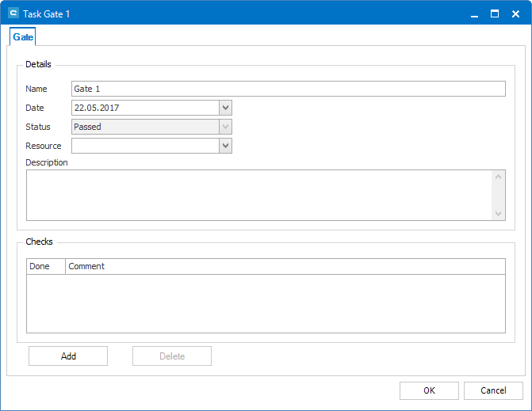Open the Resource dropdown arrow

(x=225, y=146)
